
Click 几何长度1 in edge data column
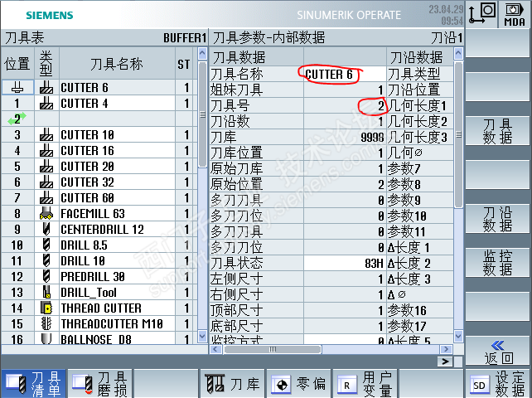(x=418, y=106)
